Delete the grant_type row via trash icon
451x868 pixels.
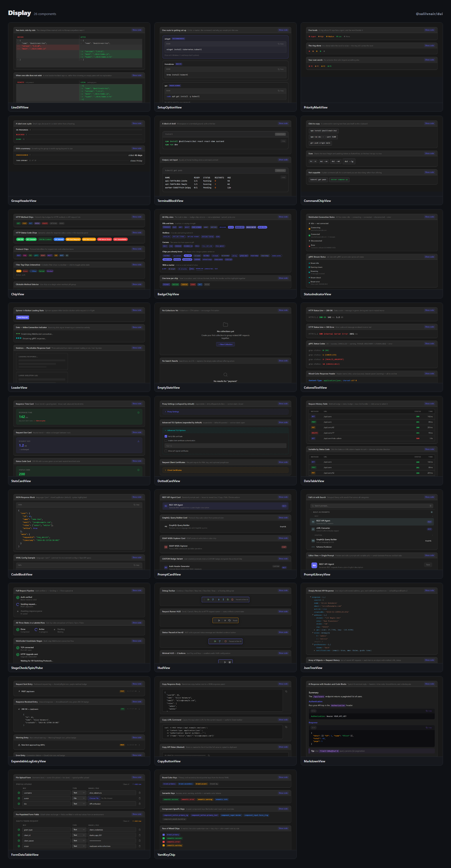140,830
